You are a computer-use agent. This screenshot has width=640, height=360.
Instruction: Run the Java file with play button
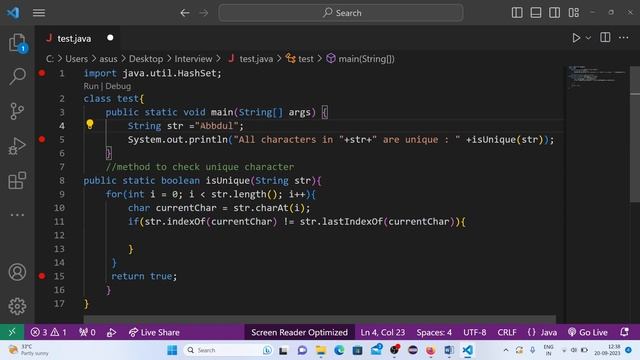click(x=576, y=38)
